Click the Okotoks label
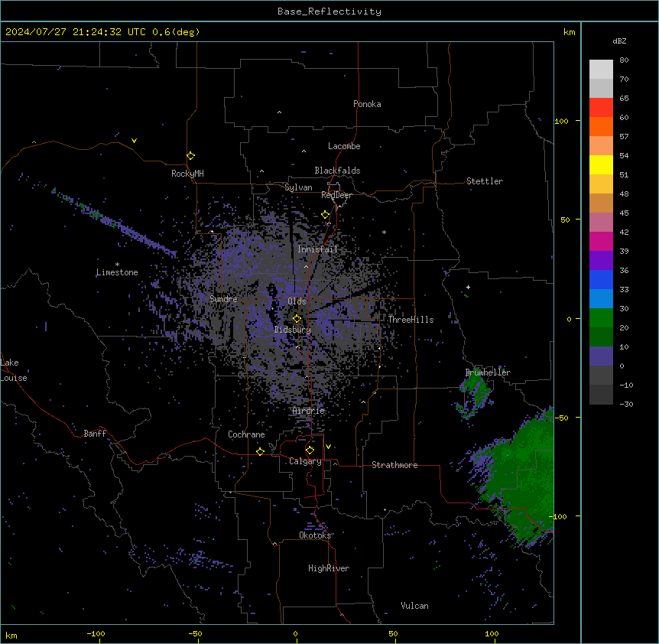This screenshot has width=659, height=644. [315, 535]
